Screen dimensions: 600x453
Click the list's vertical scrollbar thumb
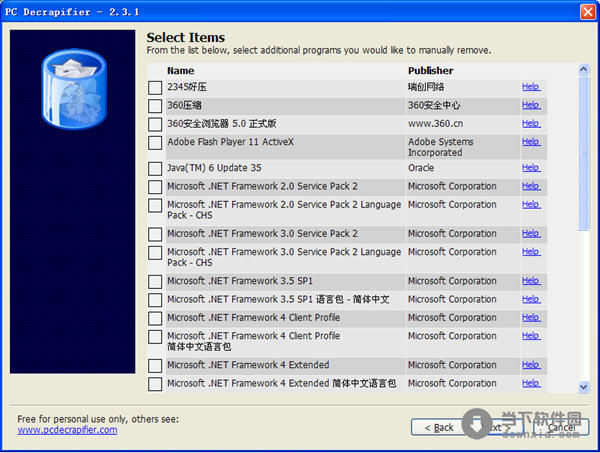click(x=584, y=153)
